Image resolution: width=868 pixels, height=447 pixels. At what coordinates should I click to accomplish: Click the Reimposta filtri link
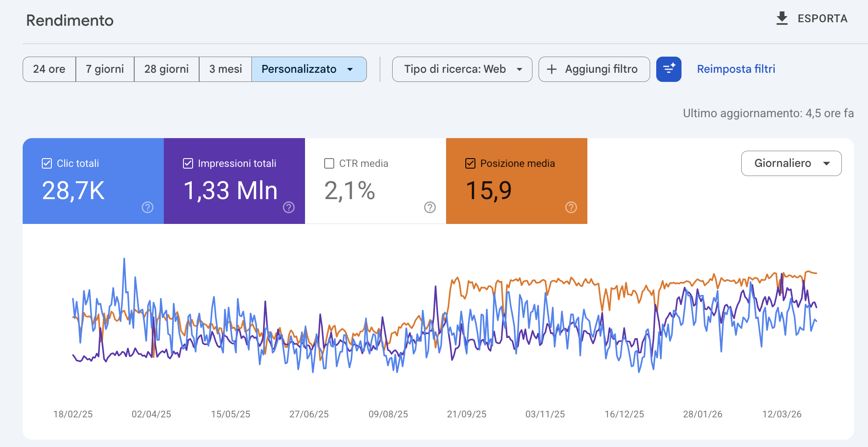tap(736, 69)
